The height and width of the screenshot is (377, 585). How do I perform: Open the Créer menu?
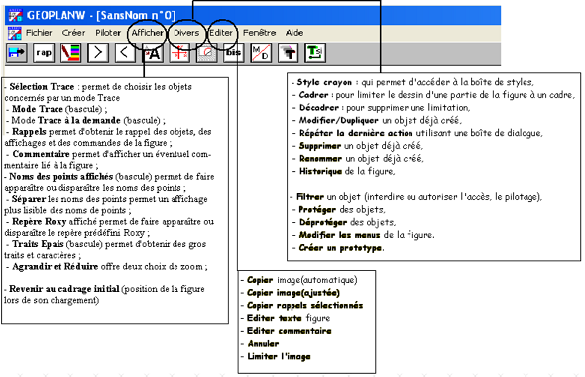click(x=73, y=33)
